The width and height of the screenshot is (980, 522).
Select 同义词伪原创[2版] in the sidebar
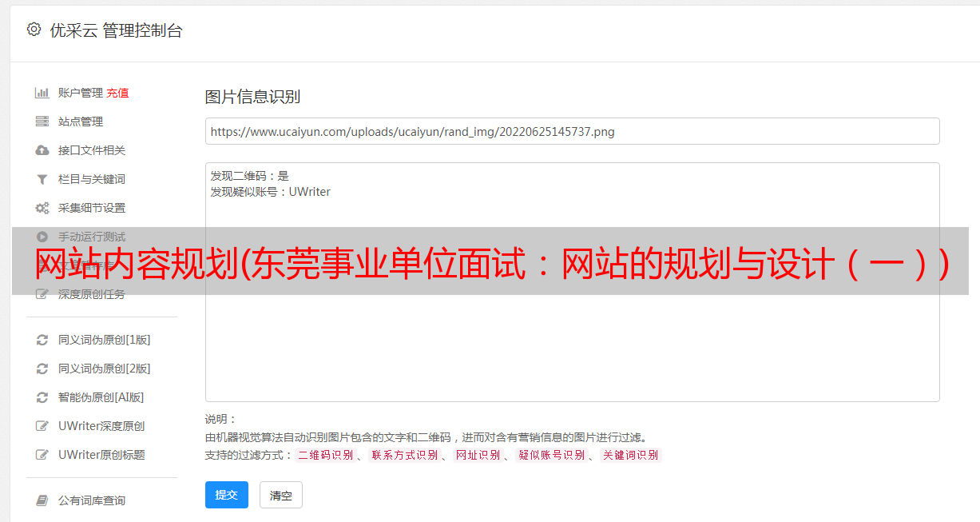(x=105, y=369)
